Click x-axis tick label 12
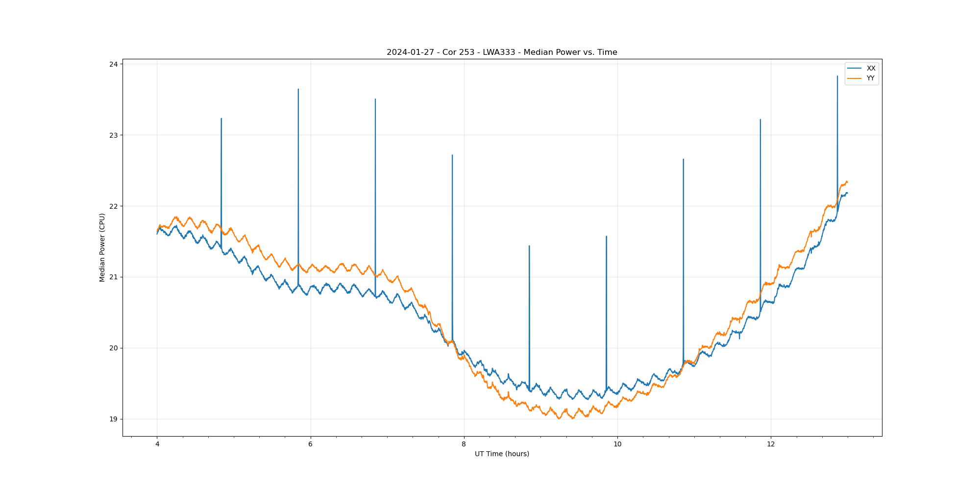Viewport: 980px width, 490px height. pos(771,444)
